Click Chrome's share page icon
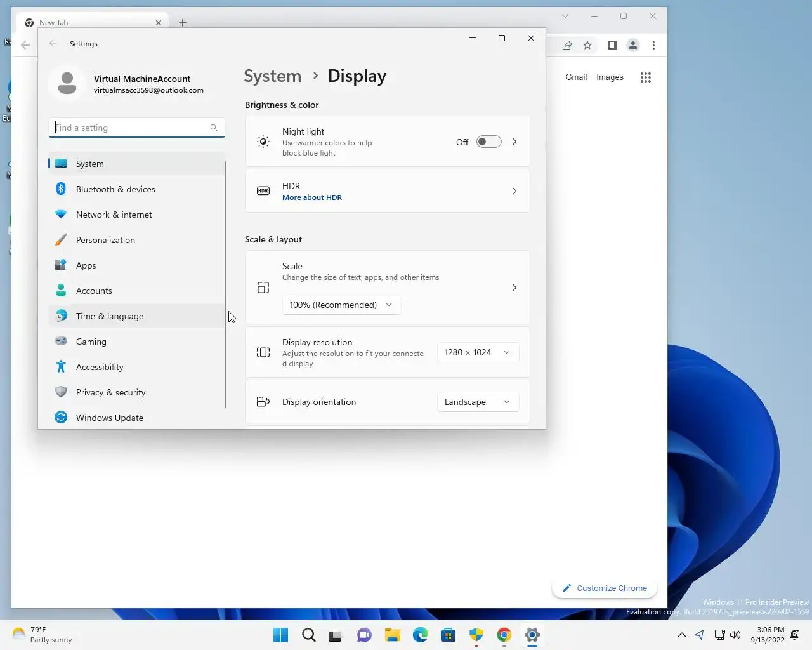Viewport: 812px width, 650px height. pyautogui.click(x=567, y=45)
